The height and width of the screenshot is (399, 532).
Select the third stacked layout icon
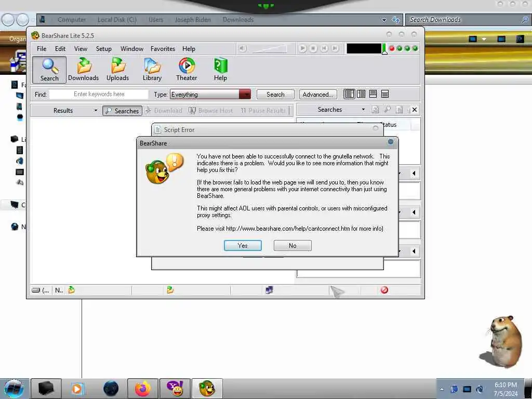point(373,94)
